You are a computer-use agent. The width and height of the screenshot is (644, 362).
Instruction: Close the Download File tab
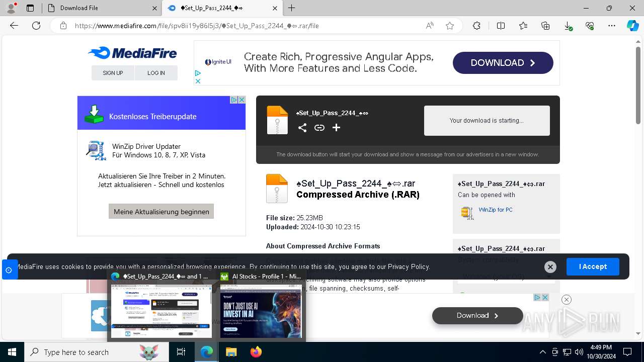154,8
